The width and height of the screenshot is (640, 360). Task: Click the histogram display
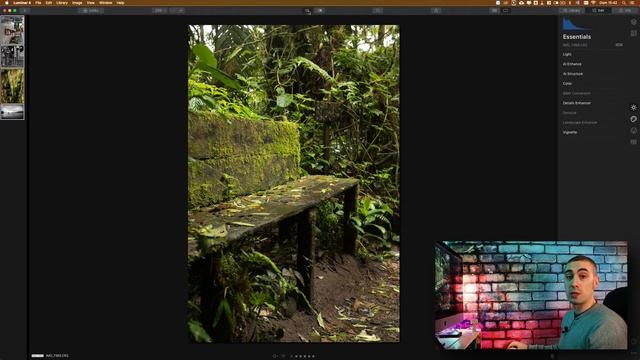(577, 23)
